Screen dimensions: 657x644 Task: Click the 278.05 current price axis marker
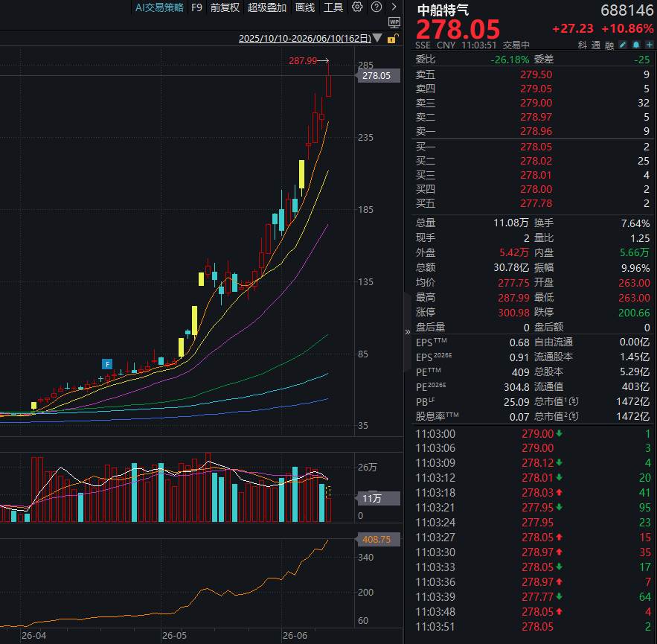coord(377,76)
